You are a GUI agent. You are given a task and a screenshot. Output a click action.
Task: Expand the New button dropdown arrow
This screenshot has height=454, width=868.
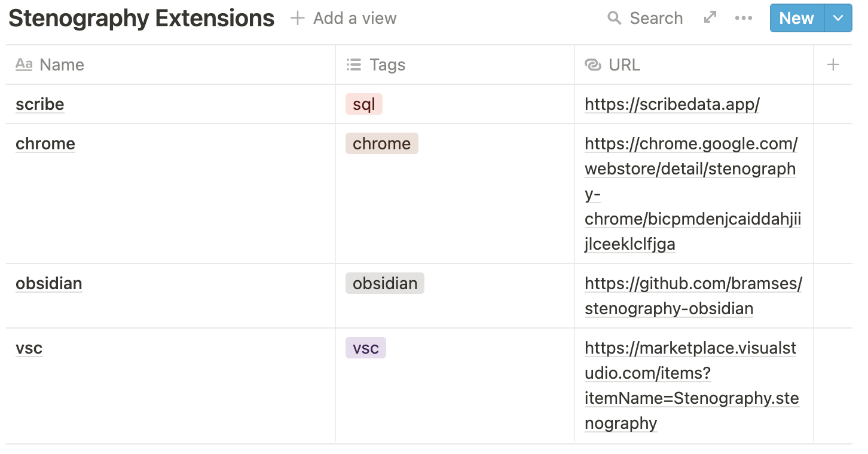838,18
